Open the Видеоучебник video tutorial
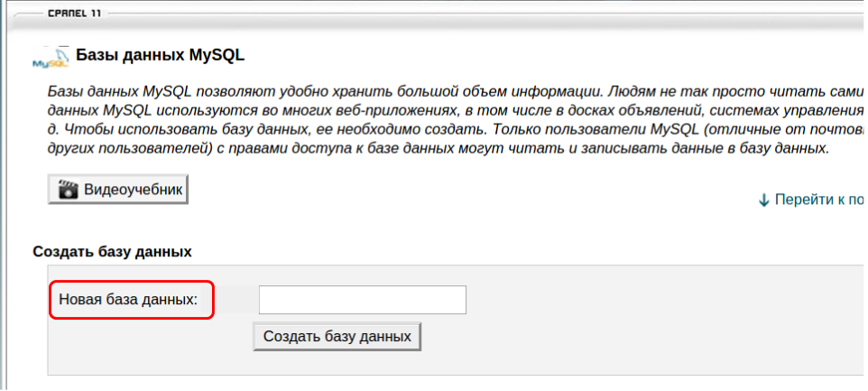This screenshot has height=391, width=868. pyautogui.click(x=118, y=191)
